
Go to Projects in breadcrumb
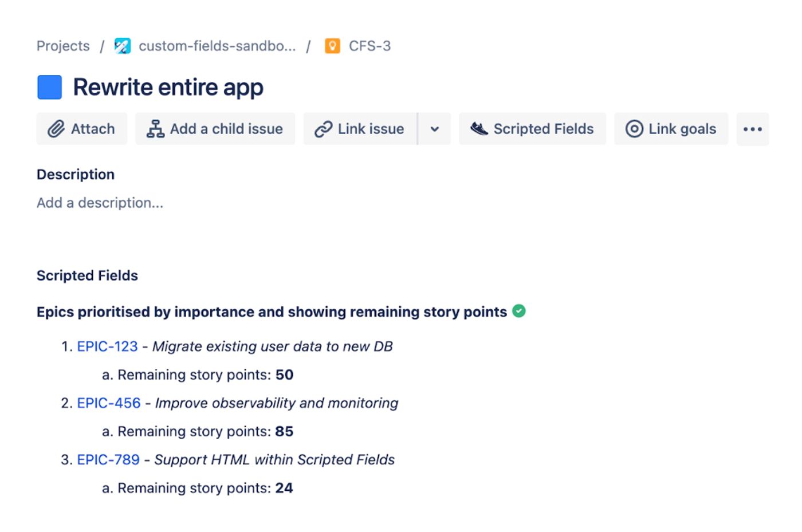click(63, 46)
